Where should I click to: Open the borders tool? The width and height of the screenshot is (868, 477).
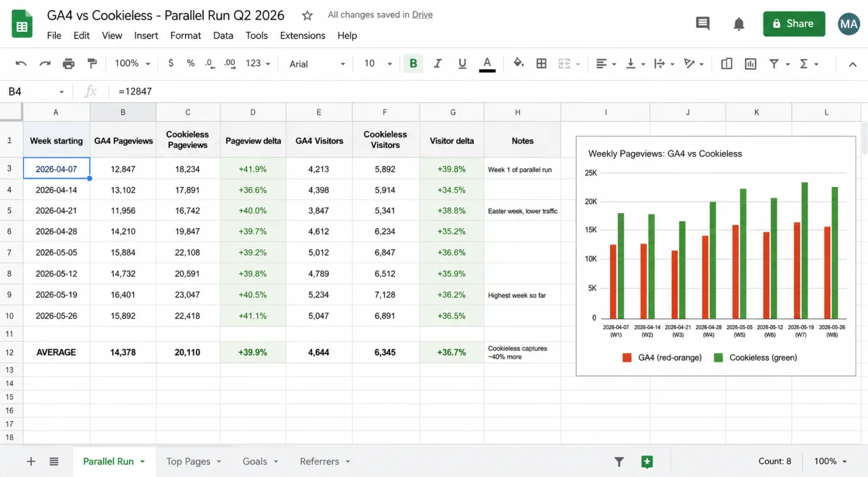point(541,63)
